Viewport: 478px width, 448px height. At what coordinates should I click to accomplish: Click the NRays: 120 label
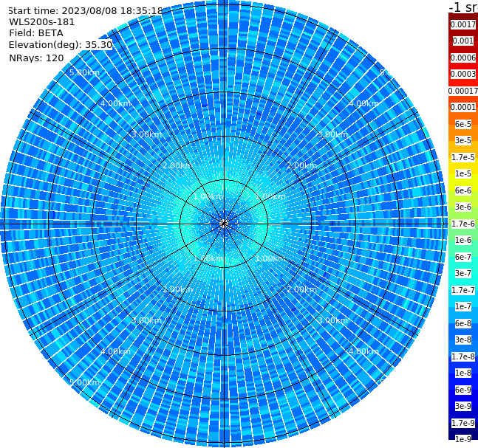[36, 58]
